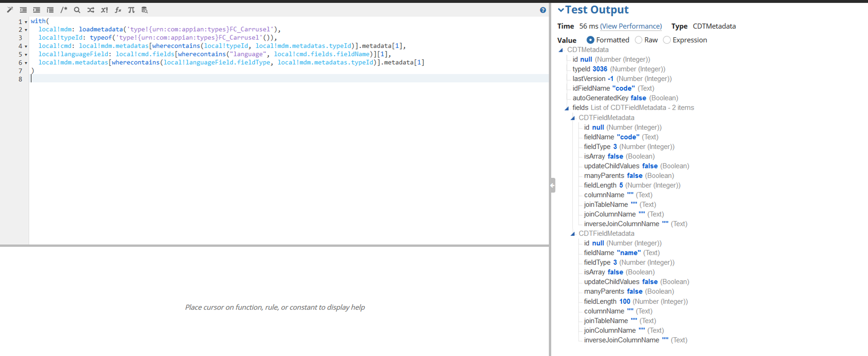Click the pi constant icon
The image size is (868, 356).
click(131, 10)
